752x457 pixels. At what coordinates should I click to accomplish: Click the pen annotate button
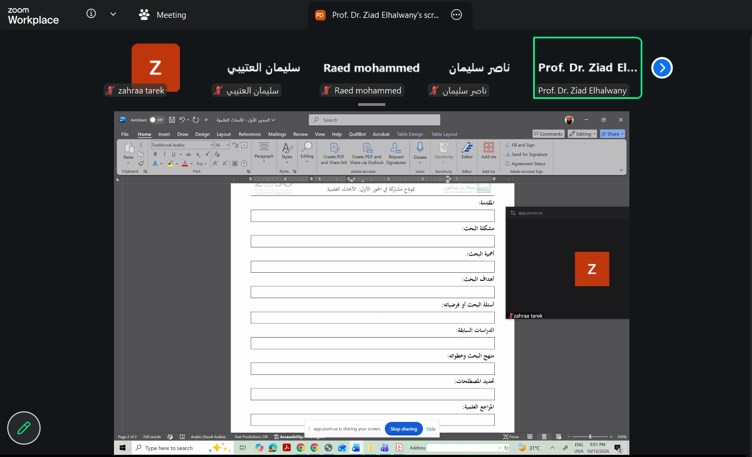tap(24, 428)
